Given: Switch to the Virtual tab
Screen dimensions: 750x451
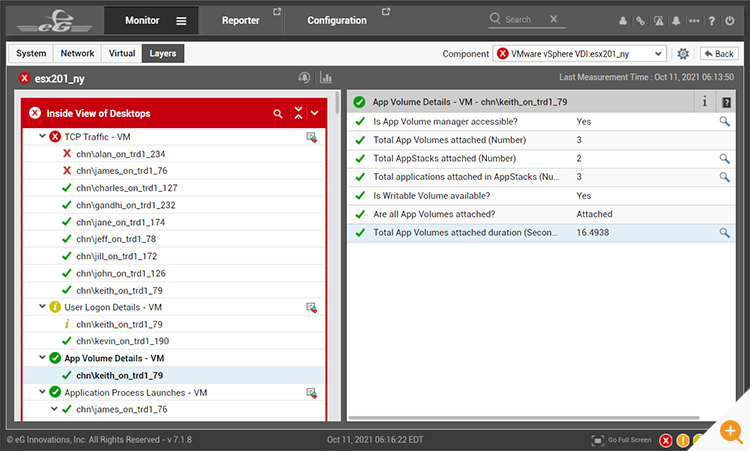Looking at the screenshot, I should tap(122, 54).
